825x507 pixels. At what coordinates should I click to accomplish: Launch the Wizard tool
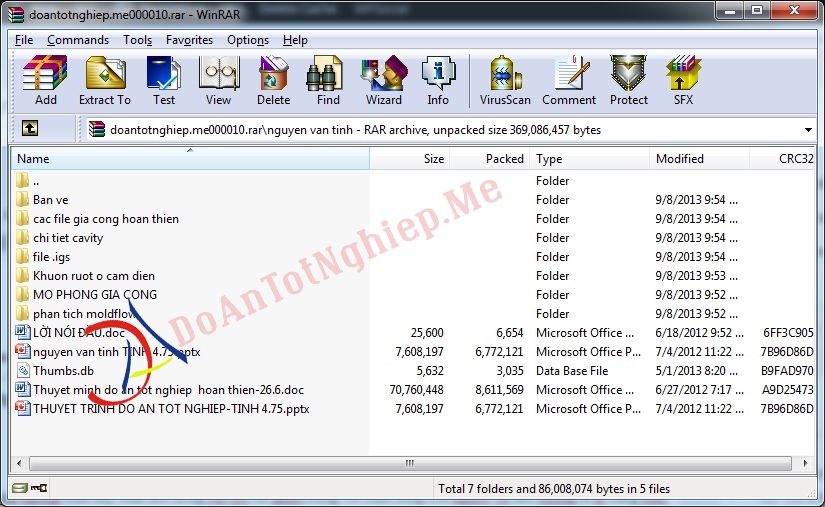tap(384, 80)
